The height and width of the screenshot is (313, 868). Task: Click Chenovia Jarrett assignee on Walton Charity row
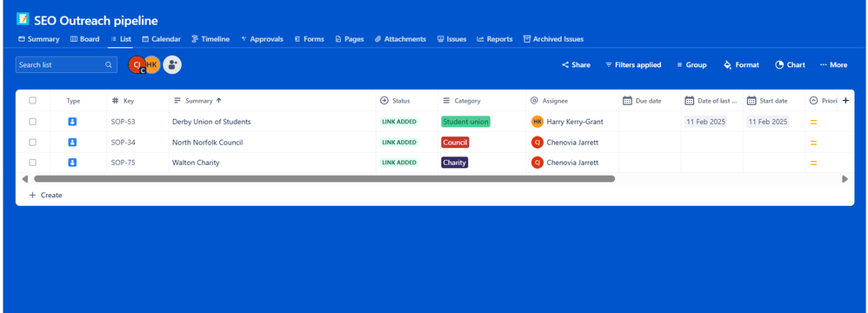pyautogui.click(x=564, y=163)
